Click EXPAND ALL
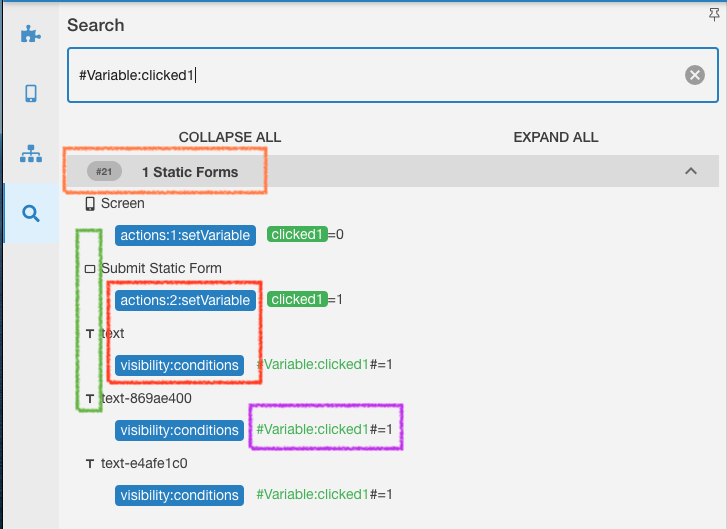Screen dimensions: 727x529 coord(556,137)
